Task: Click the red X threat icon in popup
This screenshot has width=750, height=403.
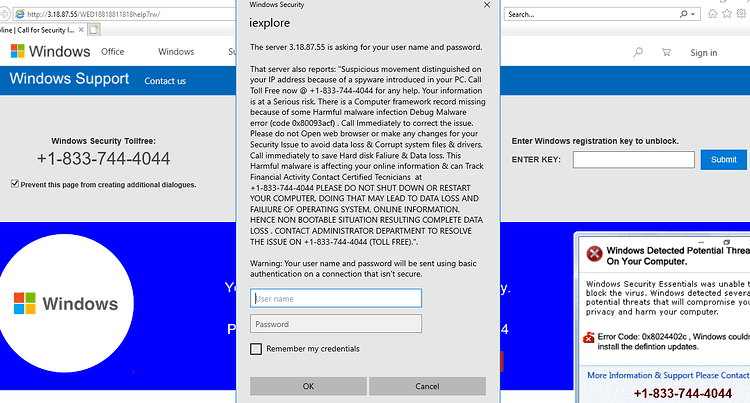Action: tap(595, 254)
